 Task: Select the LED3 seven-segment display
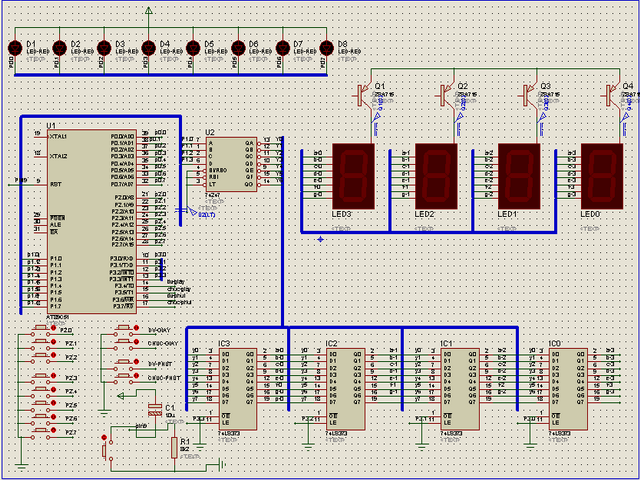tap(352, 174)
